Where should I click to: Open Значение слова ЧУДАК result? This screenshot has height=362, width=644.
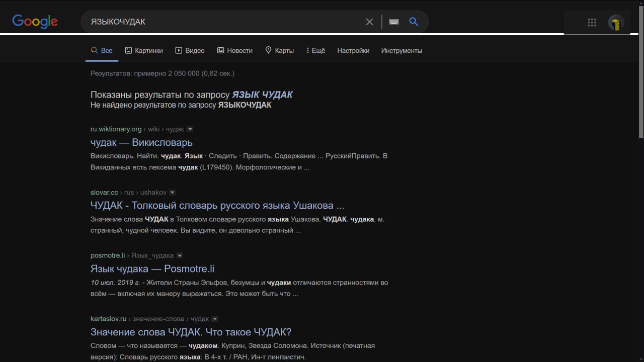tap(191, 332)
